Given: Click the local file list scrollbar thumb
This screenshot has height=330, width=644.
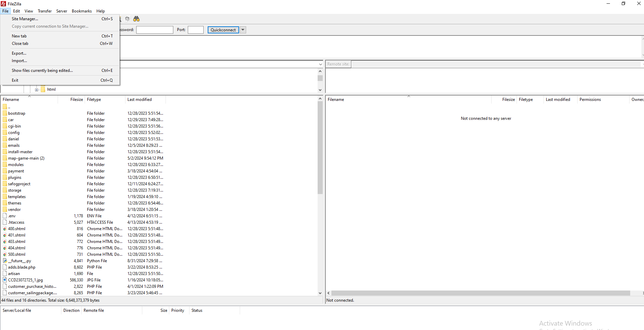Looking at the screenshot, I should (x=320, y=148).
